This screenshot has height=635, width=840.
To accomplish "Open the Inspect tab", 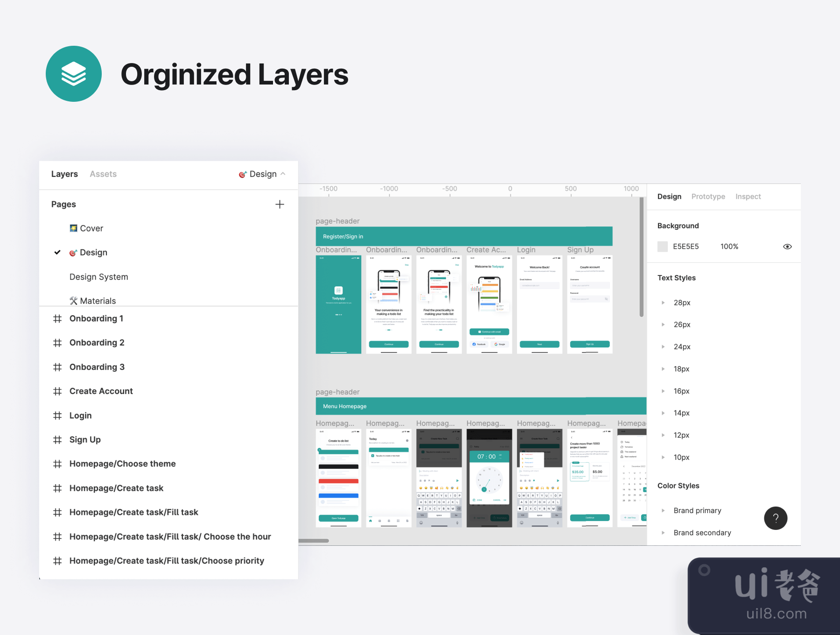I will (748, 197).
